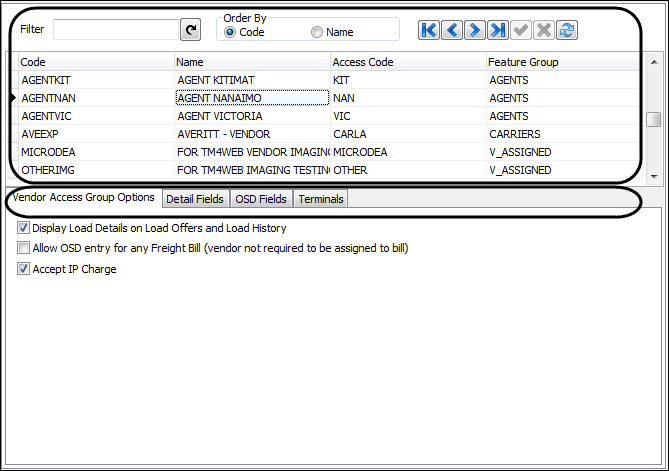Select the AVEEXP code cell

[96, 134]
